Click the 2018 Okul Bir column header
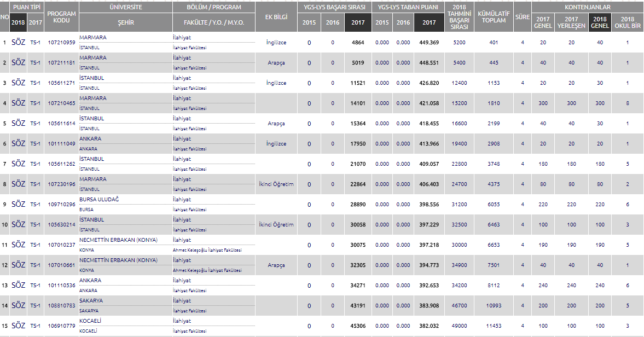The width and height of the screenshot is (644, 337). point(627,22)
